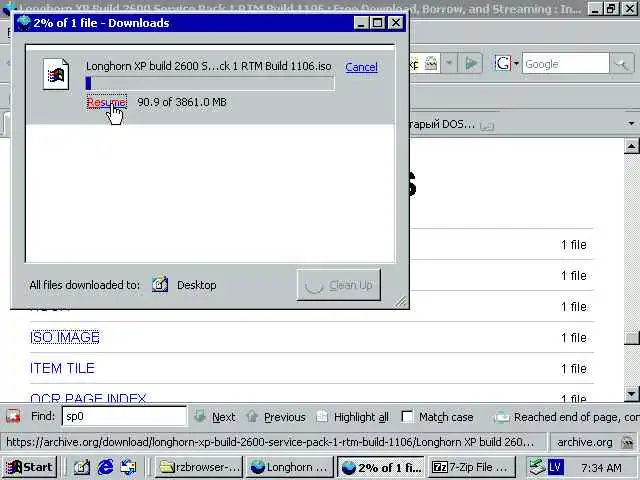
Task: Click the 1 file count beside ISO IMAGE
Action: (x=573, y=338)
